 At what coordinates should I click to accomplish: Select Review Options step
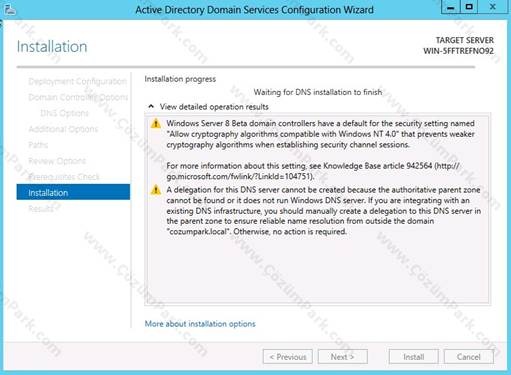click(x=57, y=161)
